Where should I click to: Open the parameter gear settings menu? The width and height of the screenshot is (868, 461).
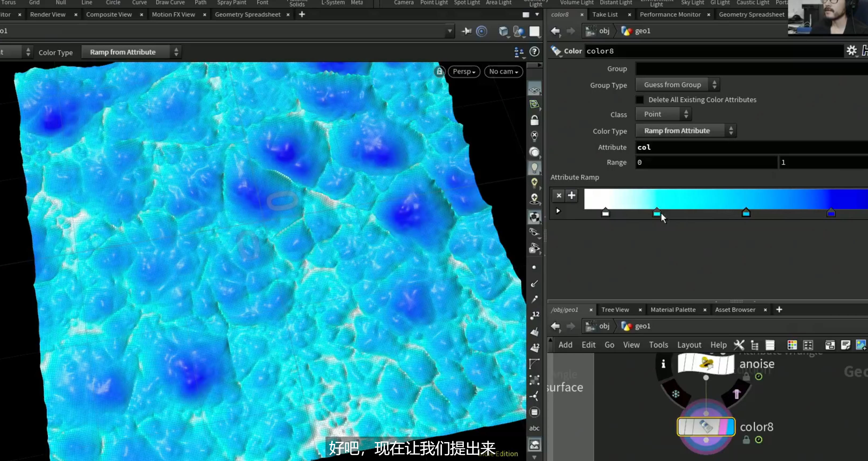click(851, 51)
